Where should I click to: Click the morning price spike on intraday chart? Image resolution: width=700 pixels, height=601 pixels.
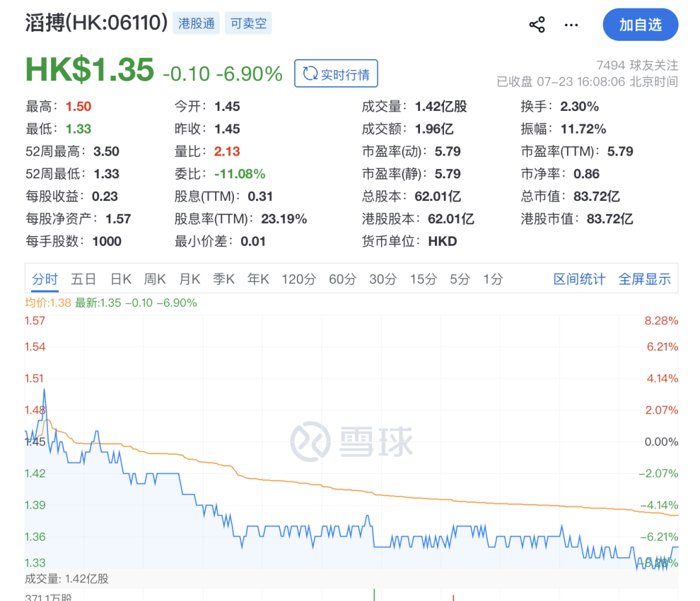[x=44, y=391]
